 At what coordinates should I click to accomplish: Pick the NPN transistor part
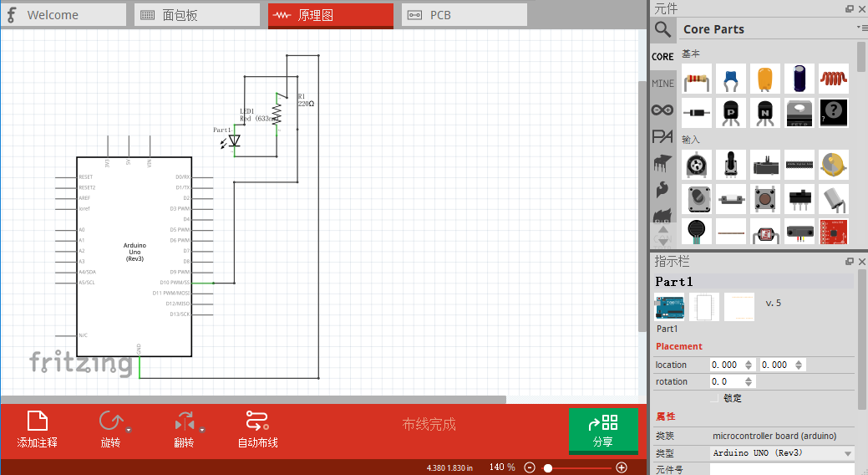(x=765, y=113)
